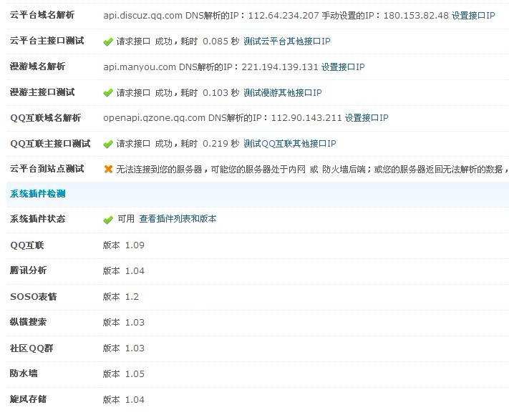Click green checkmark in 漫游主接口测试 row
509x420 pixels.
coord(108,93)
